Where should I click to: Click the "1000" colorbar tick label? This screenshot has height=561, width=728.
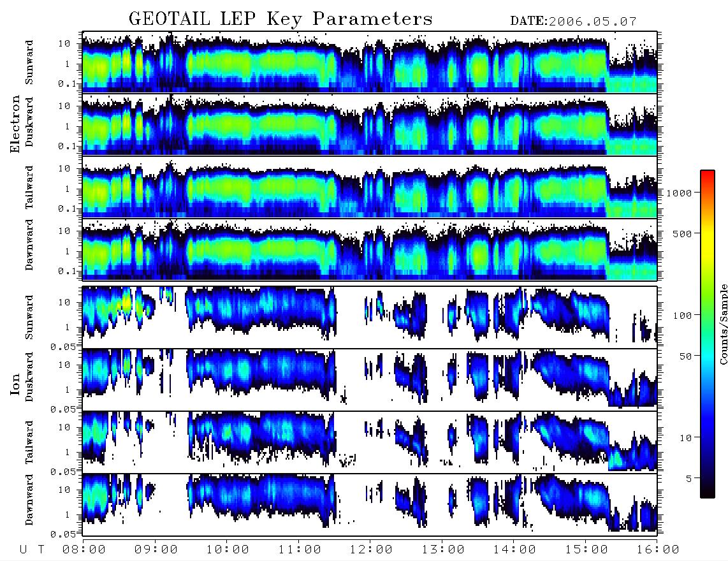(680, 193)
